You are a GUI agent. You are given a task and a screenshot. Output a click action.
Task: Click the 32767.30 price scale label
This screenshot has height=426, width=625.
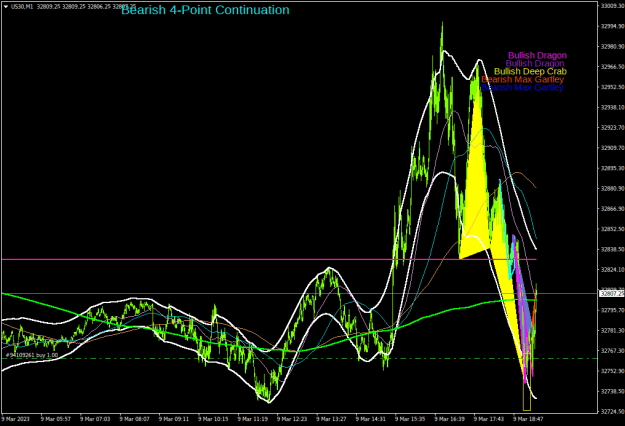612,351
